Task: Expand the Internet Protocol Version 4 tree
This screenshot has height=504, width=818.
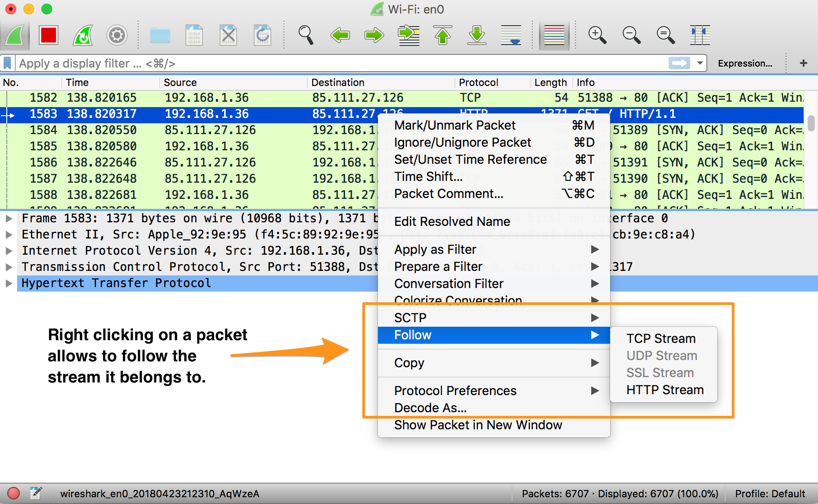Action: [x=9, y=251]
